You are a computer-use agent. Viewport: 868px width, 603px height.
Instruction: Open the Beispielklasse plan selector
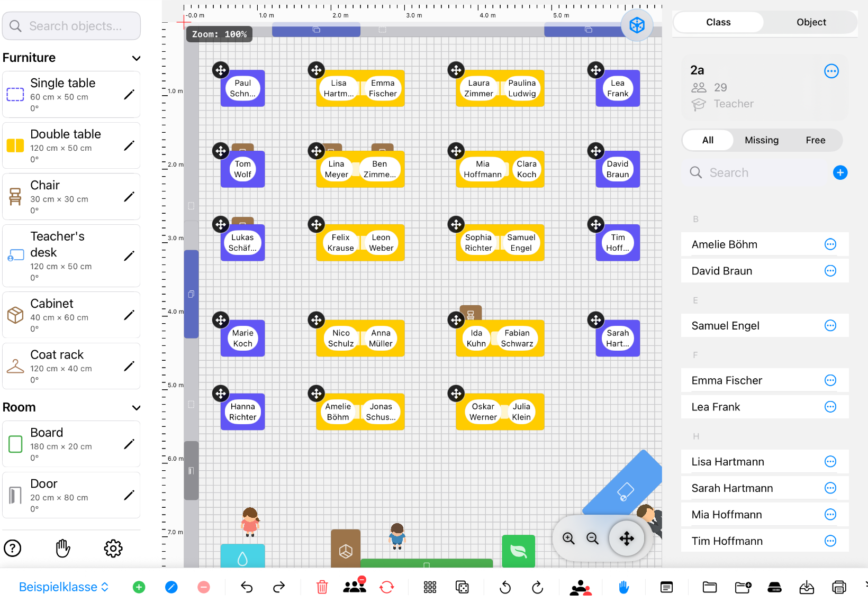(64, 587)
